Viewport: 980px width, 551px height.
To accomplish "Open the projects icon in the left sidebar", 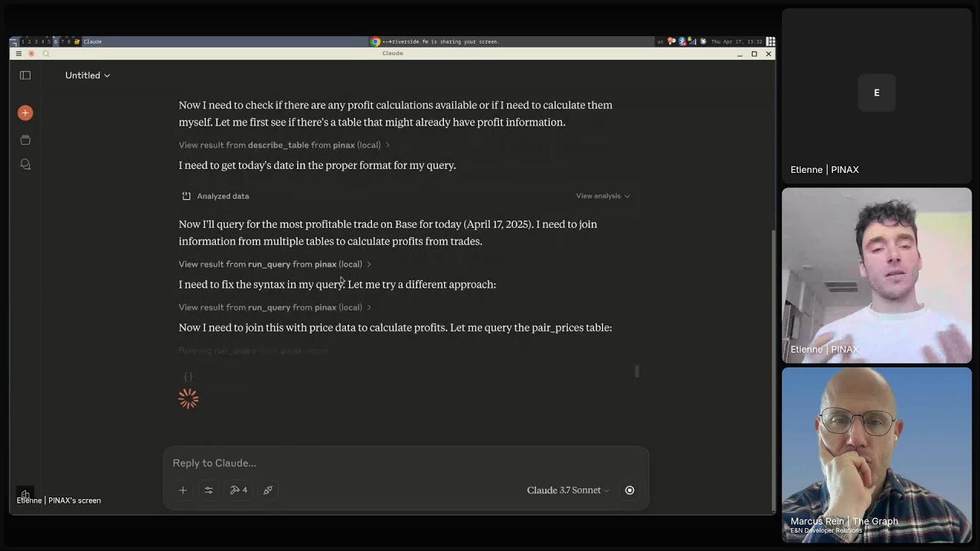I will pyautogui.click(x=25, y=140).
